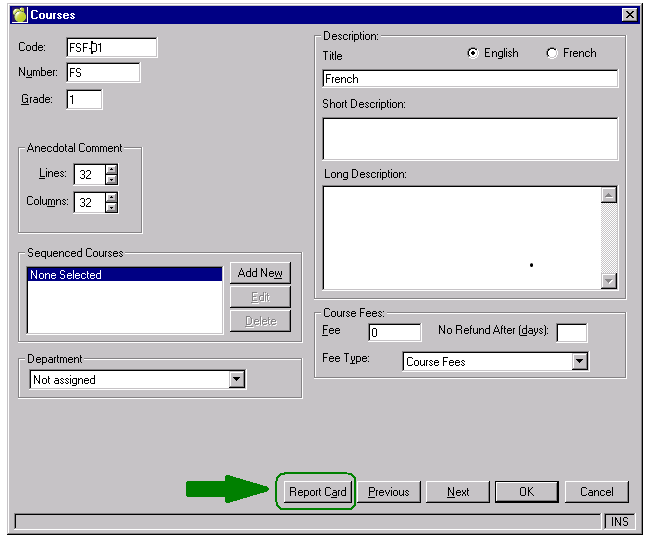Click the Title text field

point(470,79)
